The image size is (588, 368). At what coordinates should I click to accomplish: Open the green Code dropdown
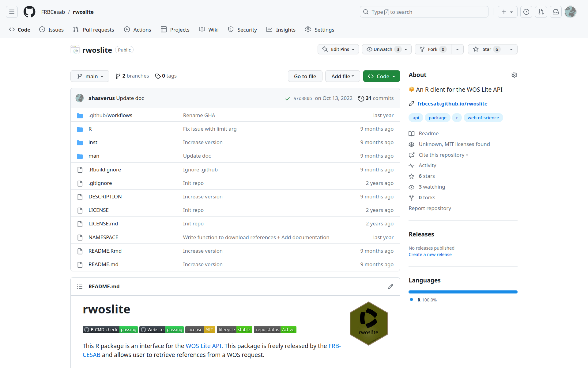point(381,76)
